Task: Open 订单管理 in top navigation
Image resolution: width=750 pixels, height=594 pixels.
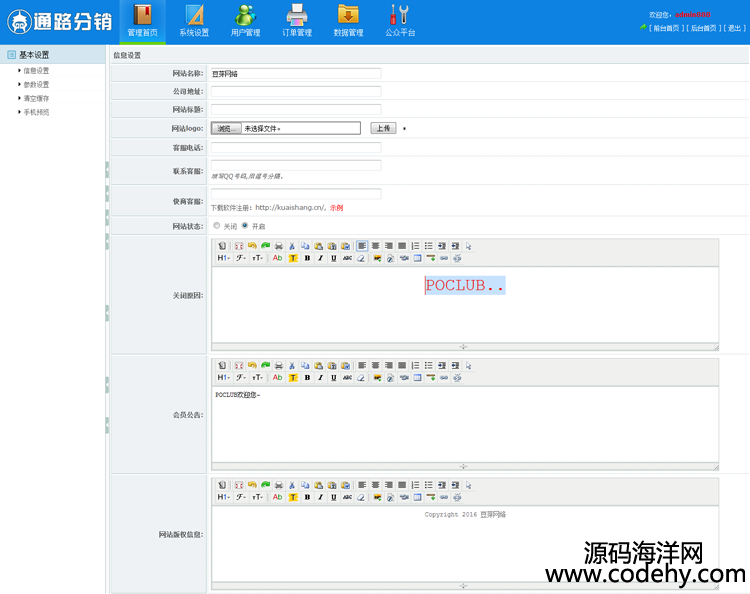Action: coord(297,22)
